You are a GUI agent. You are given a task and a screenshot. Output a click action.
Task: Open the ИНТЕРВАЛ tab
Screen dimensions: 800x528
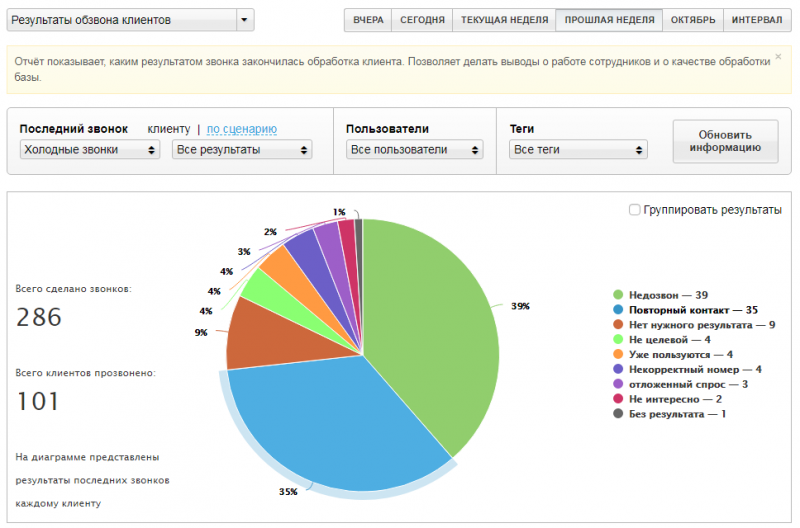757,20
